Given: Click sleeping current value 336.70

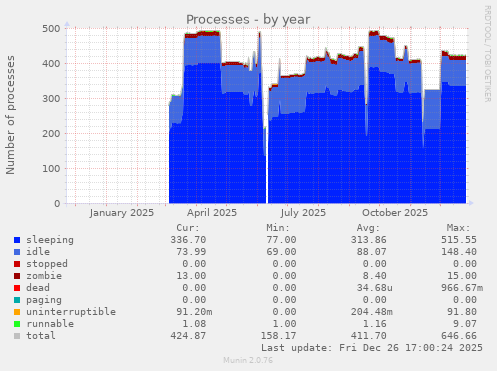Looking at the screenshot, I should [x=188, y=240].
